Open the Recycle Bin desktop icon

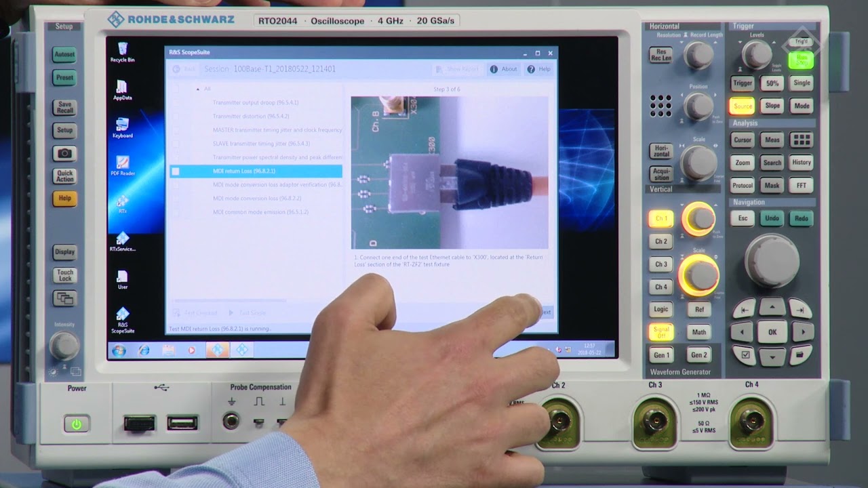tap(123, 52)
